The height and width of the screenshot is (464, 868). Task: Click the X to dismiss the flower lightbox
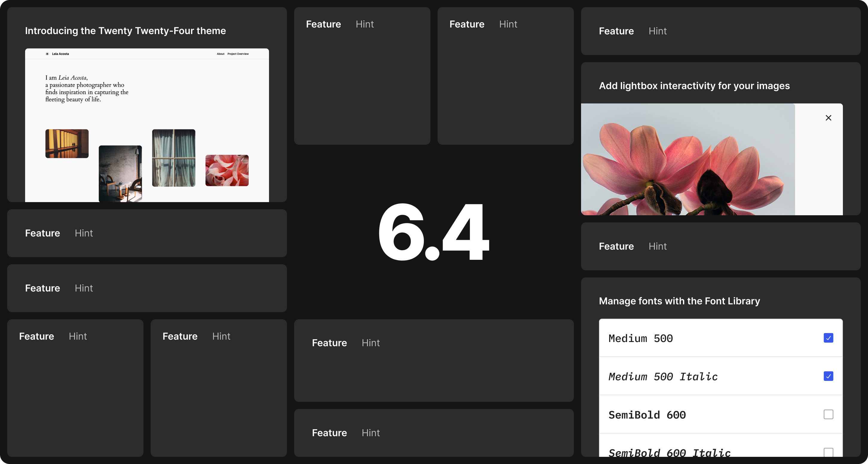[x=829, y=117]
